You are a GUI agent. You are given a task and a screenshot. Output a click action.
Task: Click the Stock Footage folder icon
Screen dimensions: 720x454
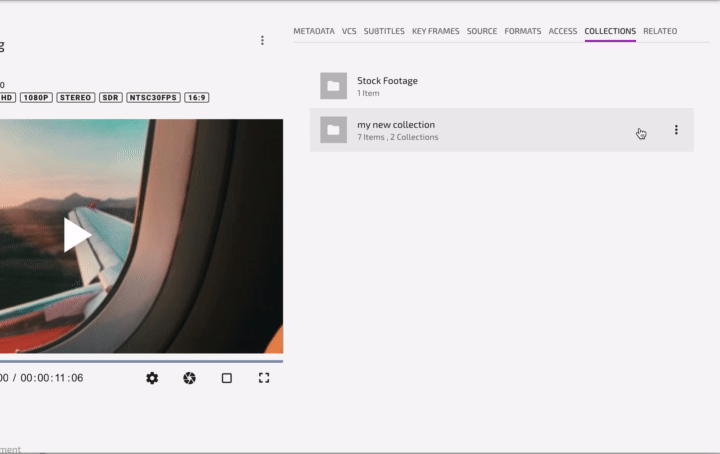point(333,86)
